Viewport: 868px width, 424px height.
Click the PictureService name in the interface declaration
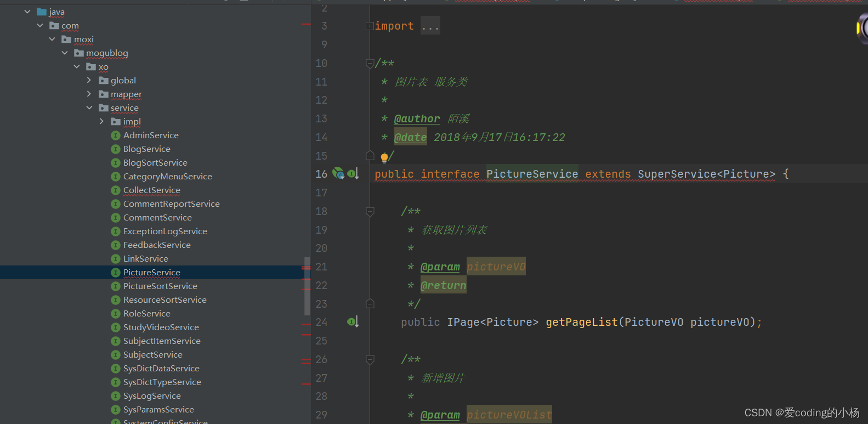(532, 174)
